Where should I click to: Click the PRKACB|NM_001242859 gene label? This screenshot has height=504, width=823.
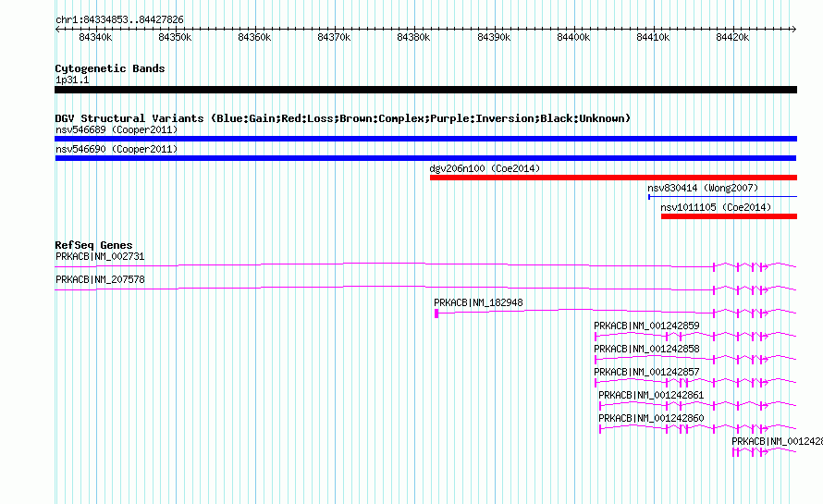point(646,326)
